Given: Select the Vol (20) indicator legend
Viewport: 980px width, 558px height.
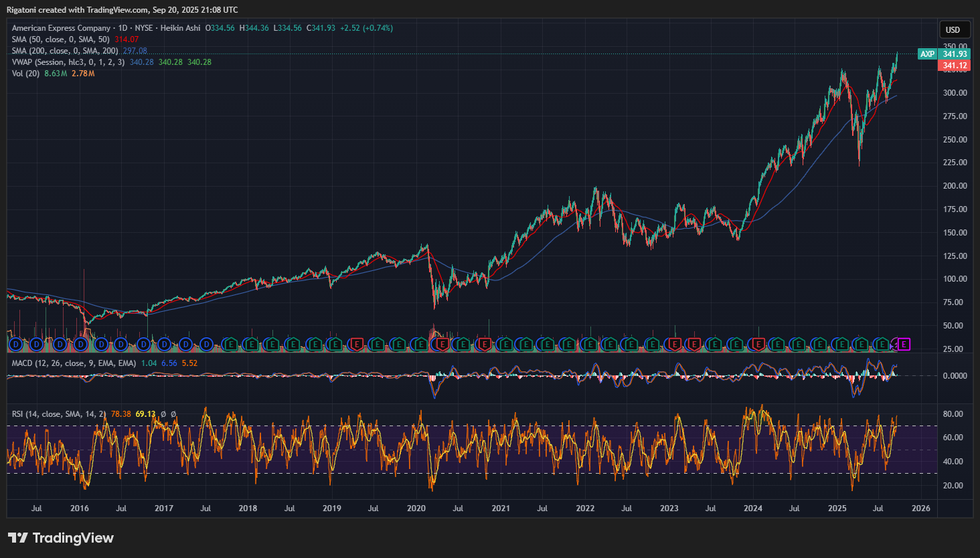Looking at the screenshot, I should click(25, 74).
